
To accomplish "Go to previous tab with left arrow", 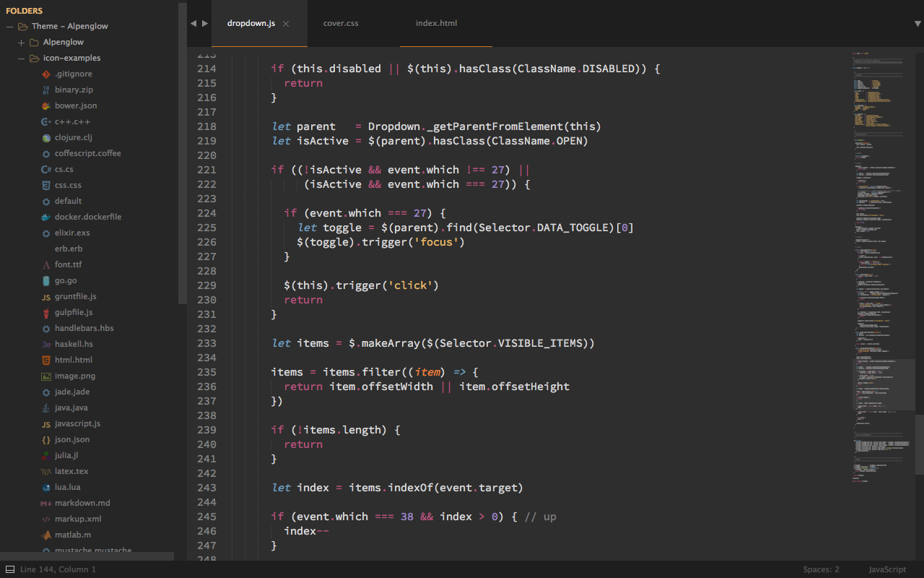I will coord(193,24).
